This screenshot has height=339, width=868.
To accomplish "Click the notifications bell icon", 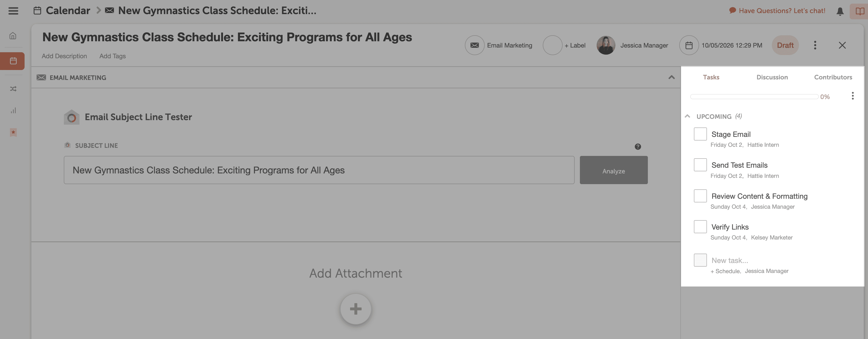I will pyautogui.click(x=840, y=11).
